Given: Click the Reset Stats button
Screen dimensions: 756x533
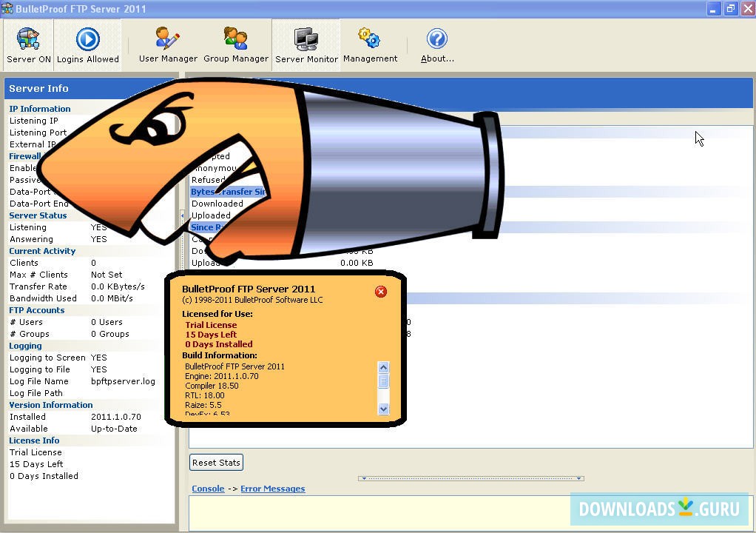Looking at the screenshot, I should pyautogui.click(x=216, y=462).
